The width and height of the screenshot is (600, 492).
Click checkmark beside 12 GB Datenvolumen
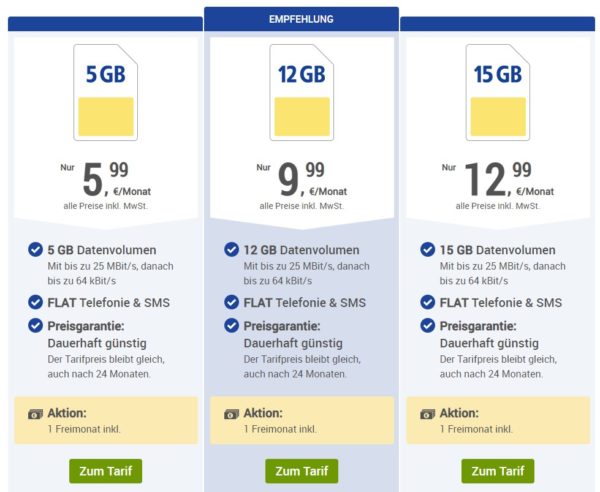[231, 250]
